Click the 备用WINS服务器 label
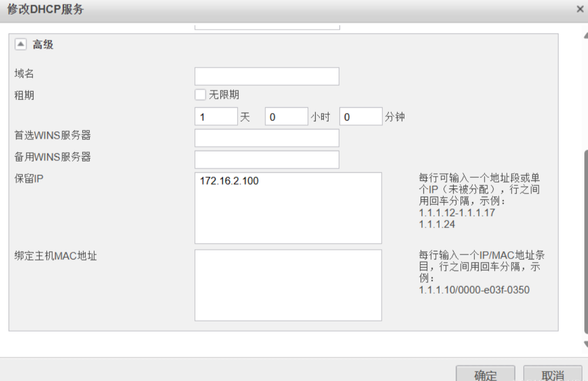The image size is (588, 381). point(53,157)
